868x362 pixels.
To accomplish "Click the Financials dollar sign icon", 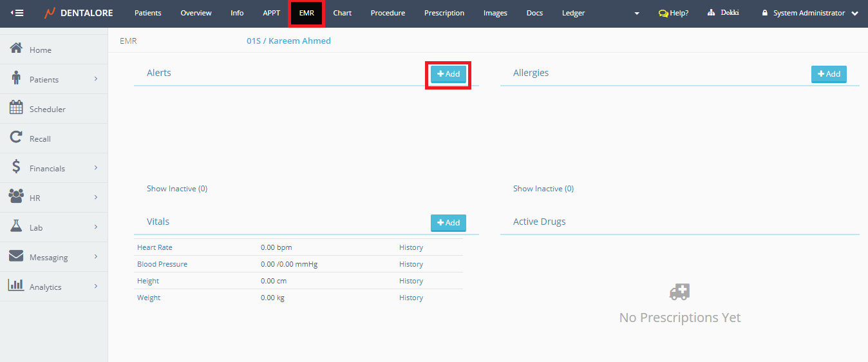I will (17, 167).
